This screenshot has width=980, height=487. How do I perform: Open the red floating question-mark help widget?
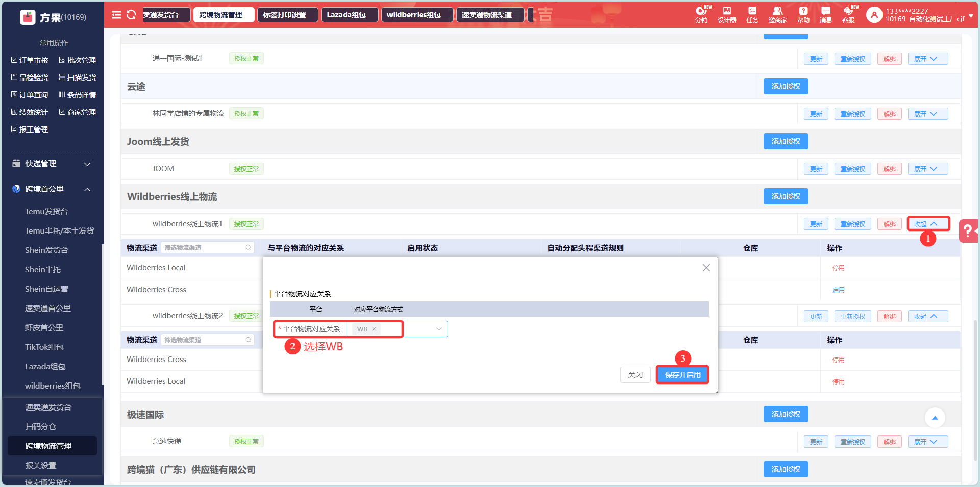(969, 231)
